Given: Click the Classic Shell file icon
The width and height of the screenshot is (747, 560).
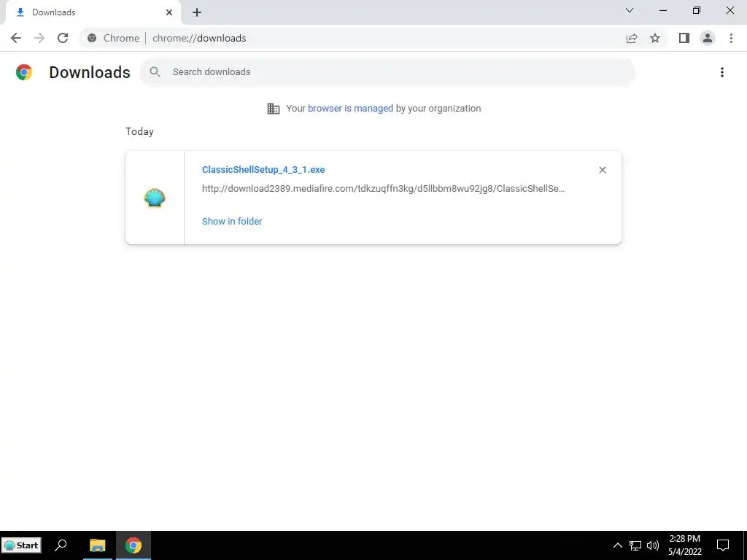Looking at the screenshot, I should [155, 198].
